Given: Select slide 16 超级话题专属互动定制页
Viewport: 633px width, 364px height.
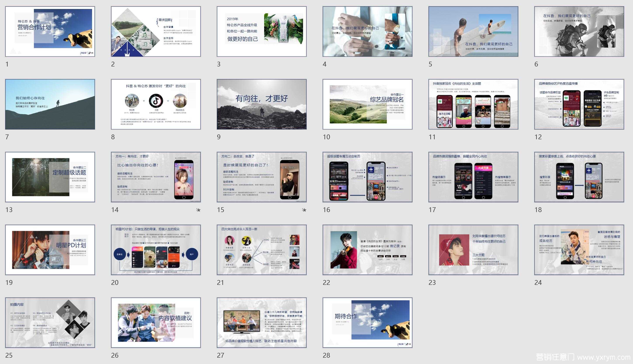Looking at the screenshot, I should click(x=368, y=177).
